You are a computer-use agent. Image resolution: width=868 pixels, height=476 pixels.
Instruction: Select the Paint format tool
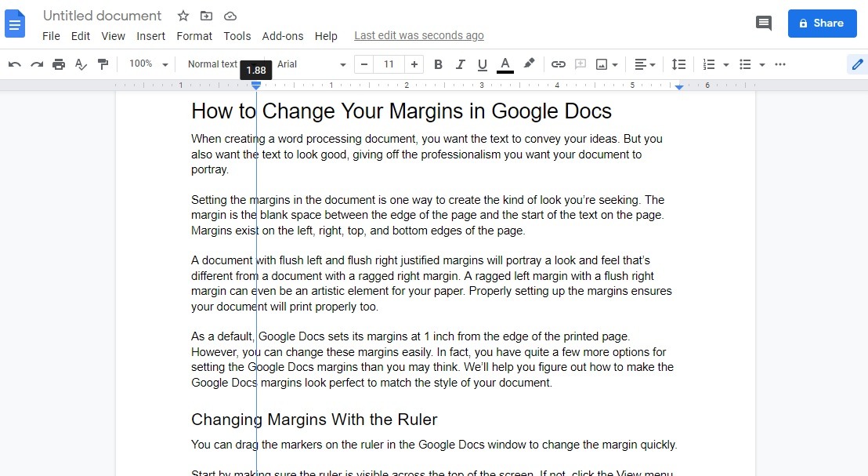[103, 64]
